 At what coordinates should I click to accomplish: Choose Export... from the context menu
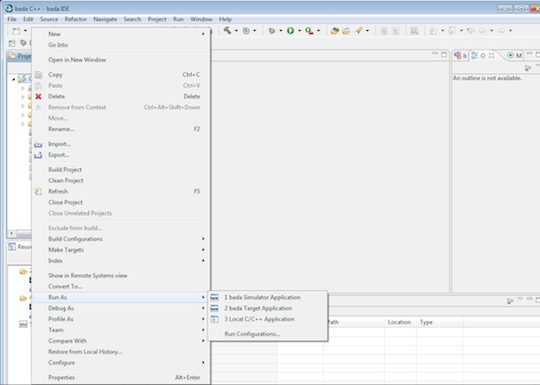[x=121, y=155]
